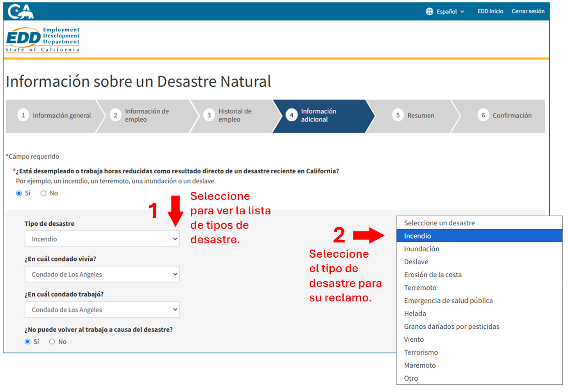The width and height of the screenshot is (568, 392).
Task: Select No for desempleado por desastre question
Action: (x=43, y=193)
